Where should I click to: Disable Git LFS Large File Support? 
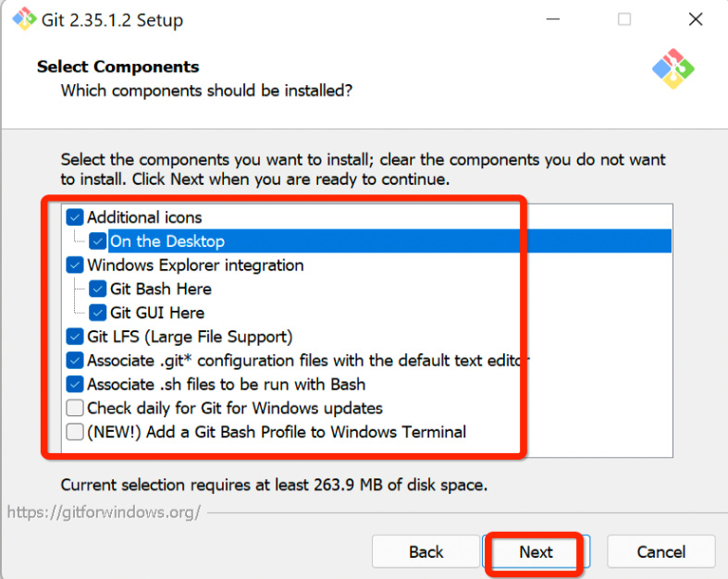75,337
